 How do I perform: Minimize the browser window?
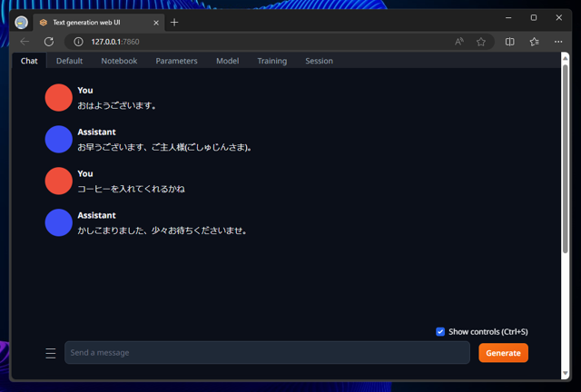click(508, 18)
